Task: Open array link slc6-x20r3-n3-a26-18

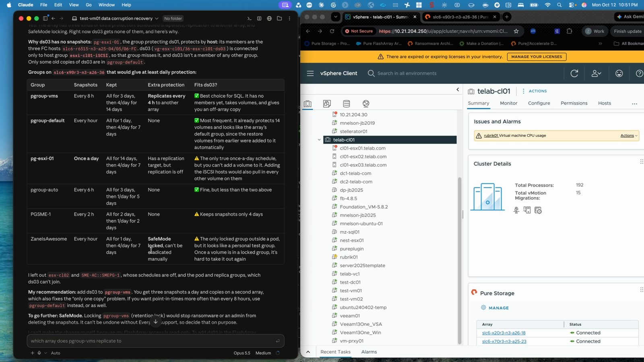Action: [504, 333]
